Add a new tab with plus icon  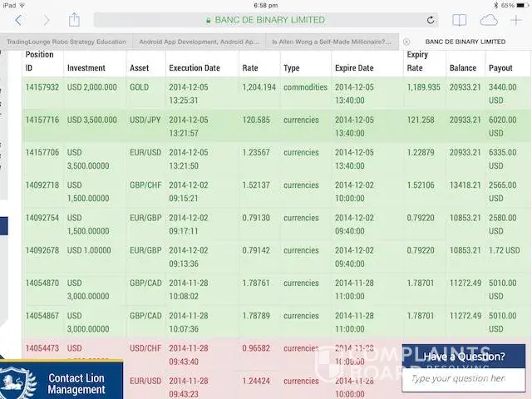[516, 20]
